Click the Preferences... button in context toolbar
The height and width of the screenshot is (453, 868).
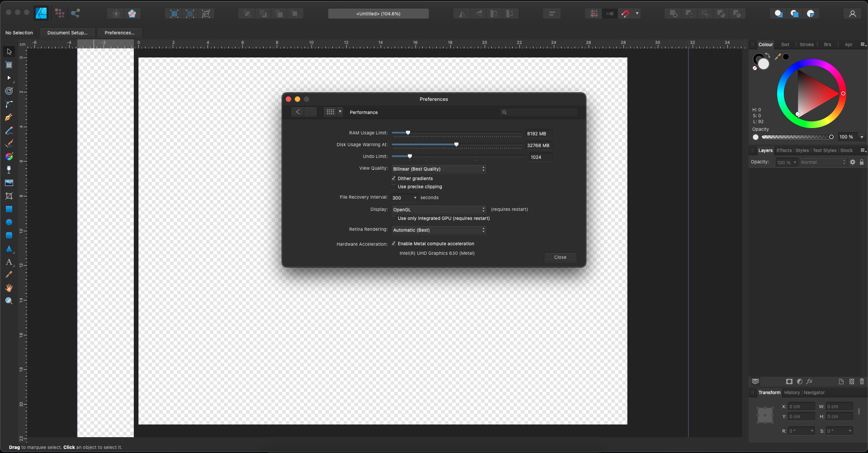point(119,33)
